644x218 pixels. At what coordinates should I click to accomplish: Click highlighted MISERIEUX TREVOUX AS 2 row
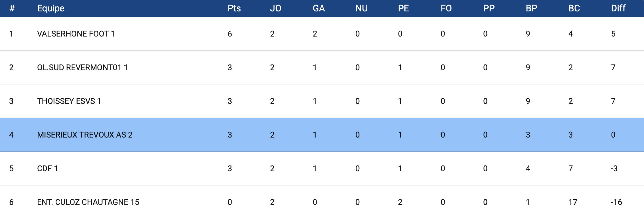85,135
